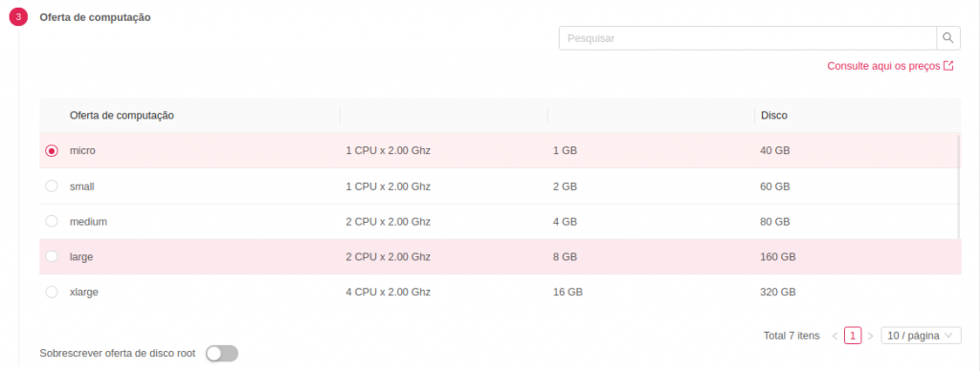
Task: Go to page 1 in pagination
Action: coord(853,336)
